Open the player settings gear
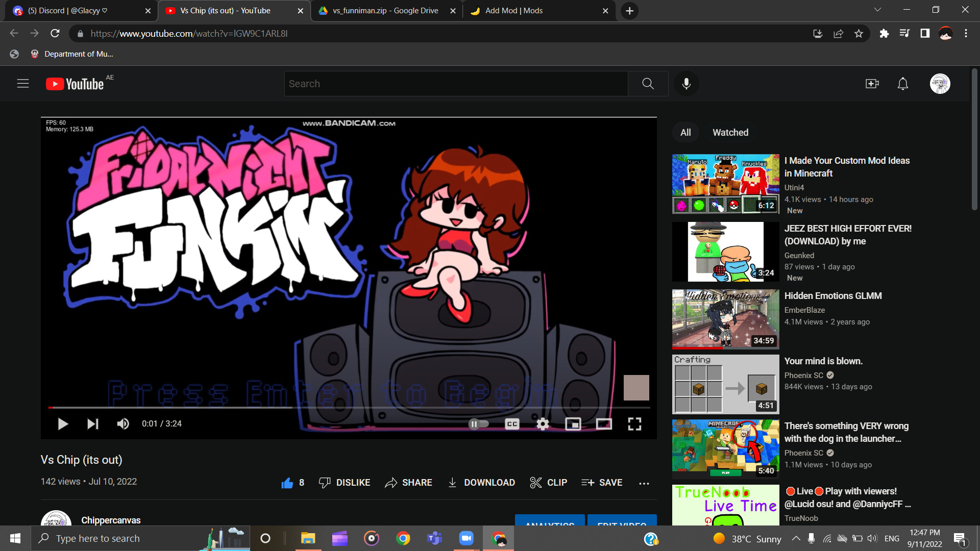The height and width of the screenshot is (551, 980). coord(543,424)
